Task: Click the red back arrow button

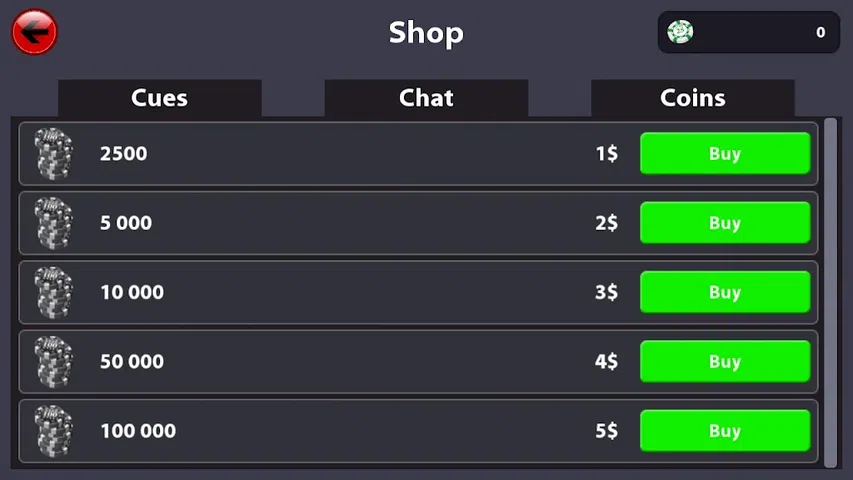Action: [x=34, y=32]
